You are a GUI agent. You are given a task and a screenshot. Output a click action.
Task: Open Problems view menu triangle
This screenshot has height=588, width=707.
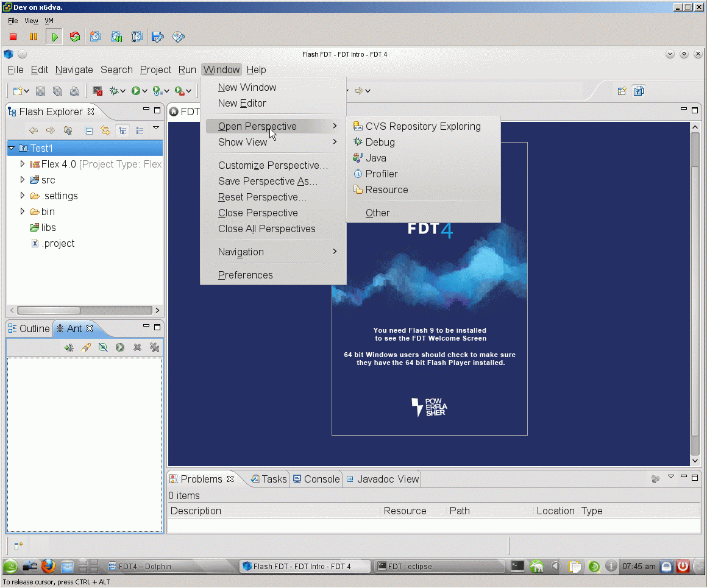671,476
